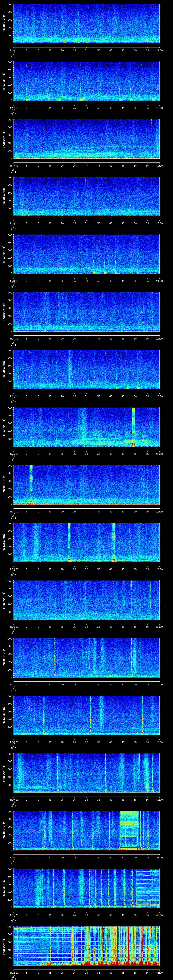Viewport: 173px width, 980px height.
Task: Select the 1:19:00 spectrogram panel
Action: pos(86,196)
